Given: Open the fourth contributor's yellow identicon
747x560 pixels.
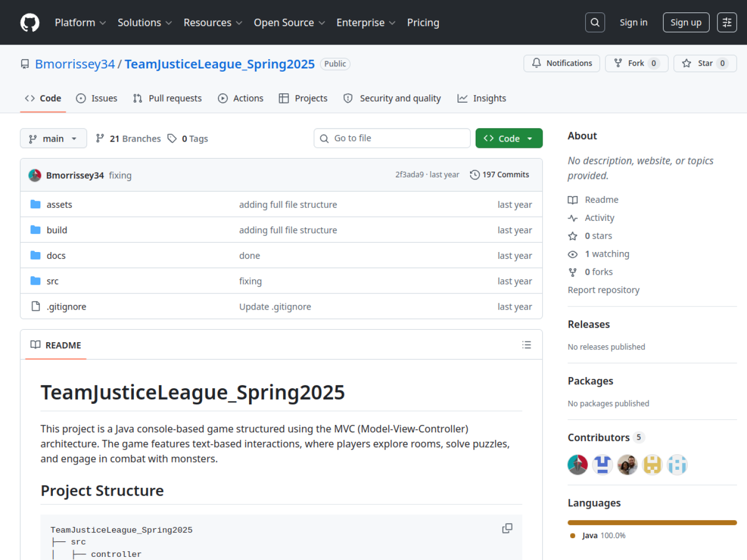Looking at the screenshot, I should (652, 465).
